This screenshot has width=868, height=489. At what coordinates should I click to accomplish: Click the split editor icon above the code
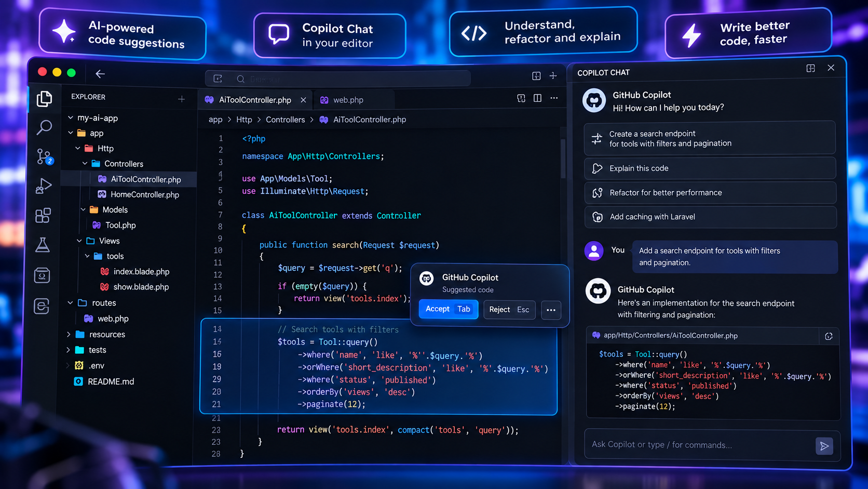(538, 98)
